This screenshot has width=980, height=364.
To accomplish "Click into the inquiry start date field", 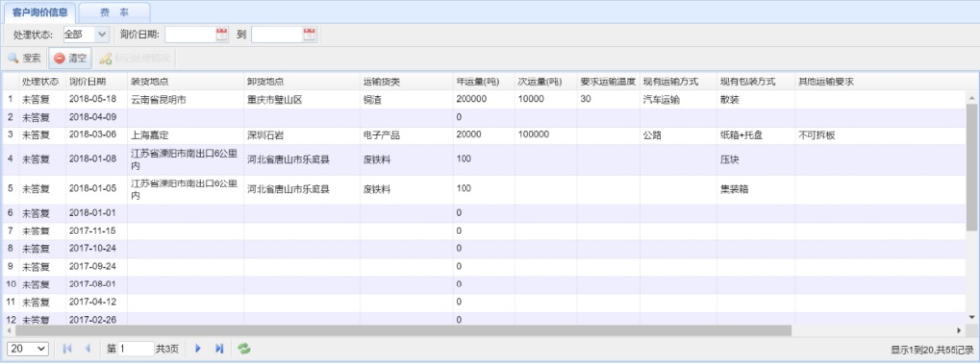I will coord(190,35).
